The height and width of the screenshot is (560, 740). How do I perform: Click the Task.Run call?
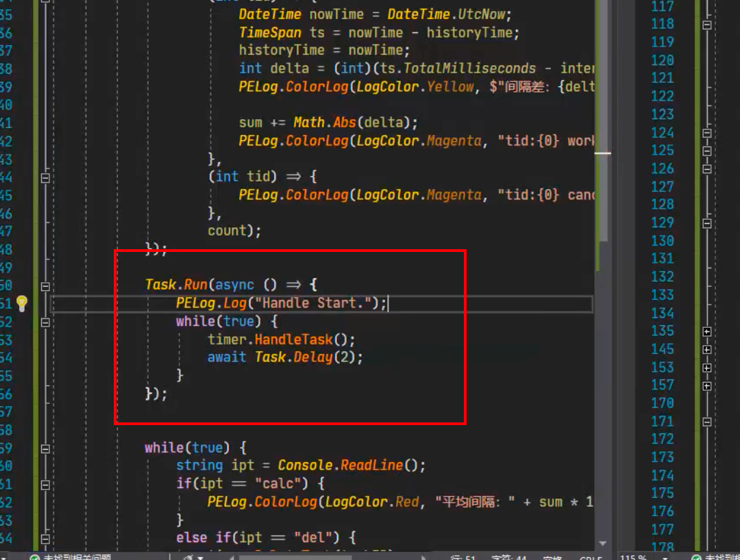(x=176, y=285)
